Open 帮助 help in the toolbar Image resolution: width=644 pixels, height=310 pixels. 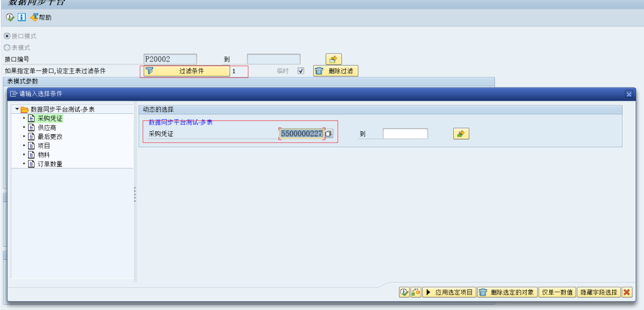click(41, 17)
